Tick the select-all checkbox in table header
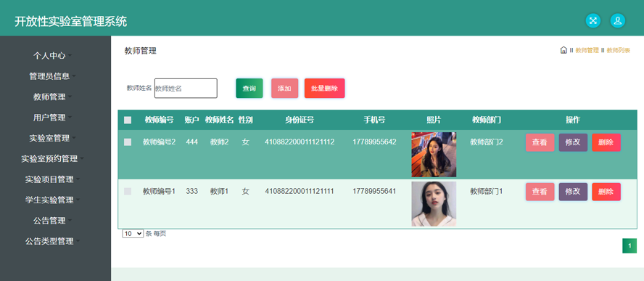Viewport: 644px width, 281px height. pyautogui.click(x=128, y=120)
